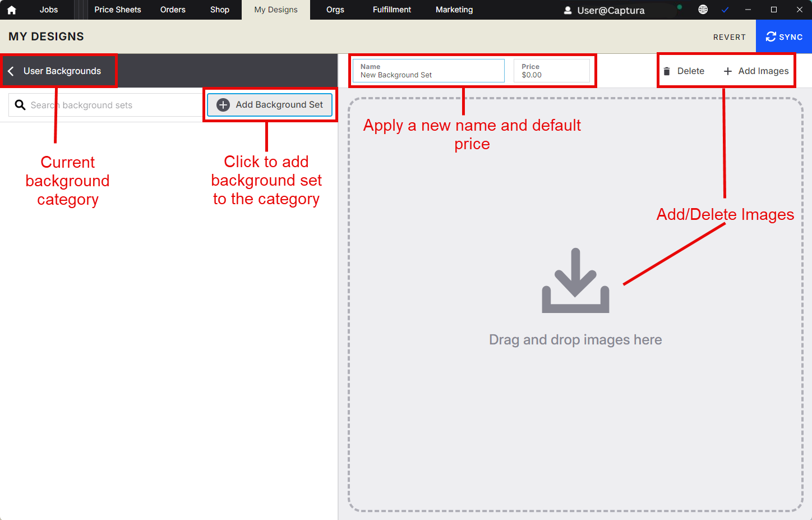Click Add Background Set button text
Image resolution: width=812 pixels, height=520 pixels.
coord(279,105)
